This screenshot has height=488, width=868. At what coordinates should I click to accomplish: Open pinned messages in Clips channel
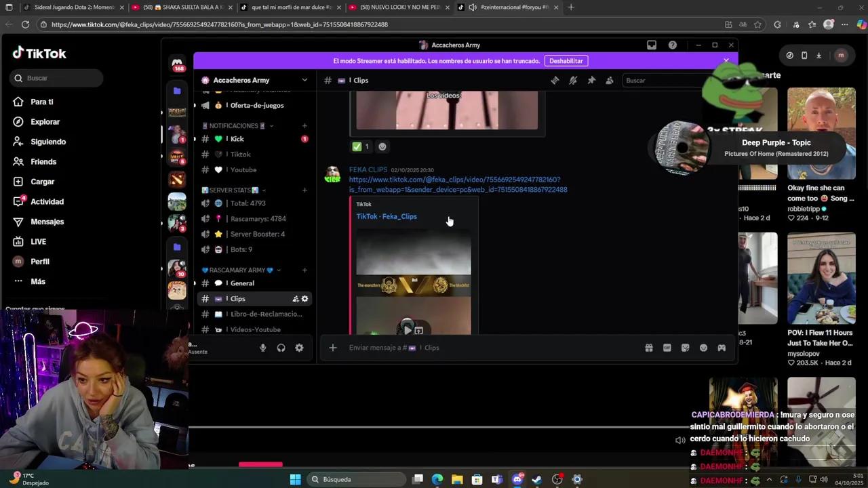coord(591,81)
